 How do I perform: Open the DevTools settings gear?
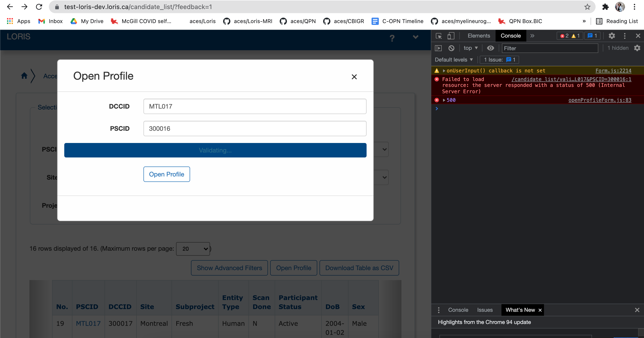click(612, 36)
